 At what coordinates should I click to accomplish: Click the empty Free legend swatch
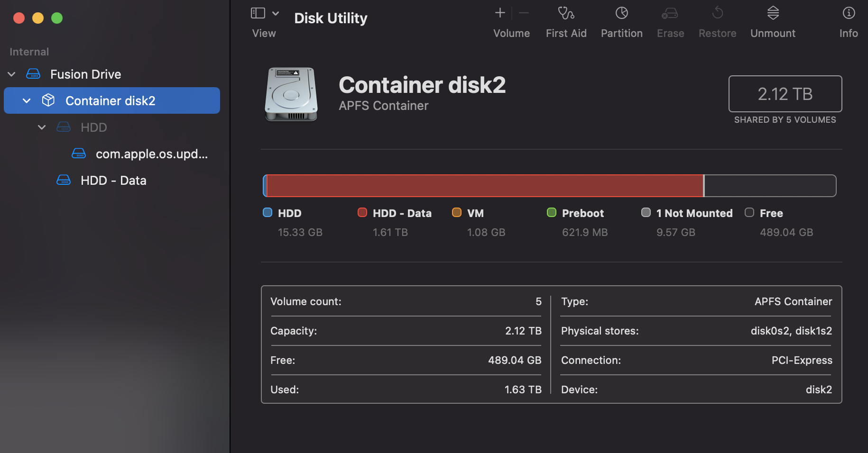pyautogui.click(x=749, y=212)
